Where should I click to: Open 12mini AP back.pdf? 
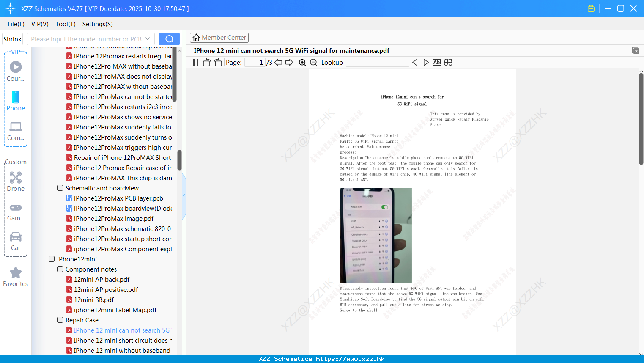(x=101, y=280)
